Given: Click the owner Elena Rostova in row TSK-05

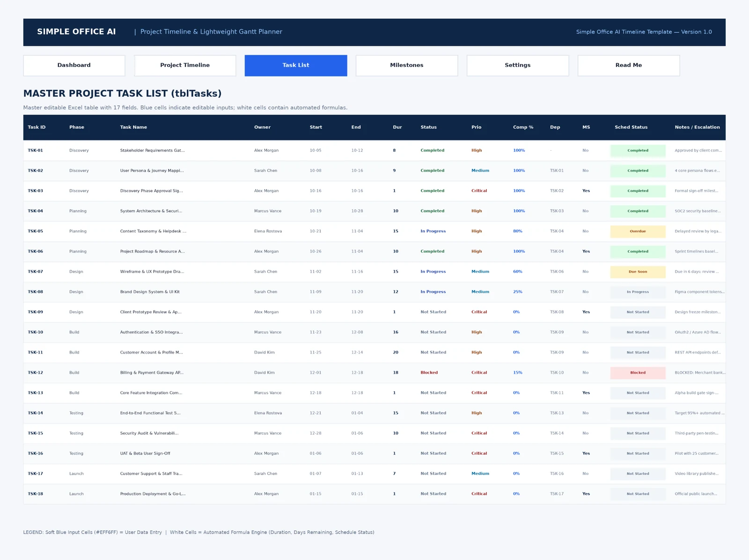Looking at the screenshot, I should point(268,232).
